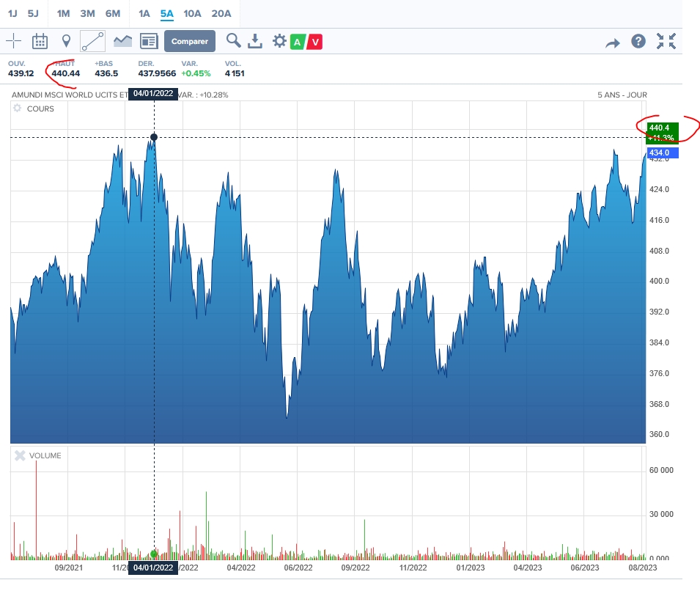Click the red V sell button
The image size is (700, 591).
(x=315, y=42)
